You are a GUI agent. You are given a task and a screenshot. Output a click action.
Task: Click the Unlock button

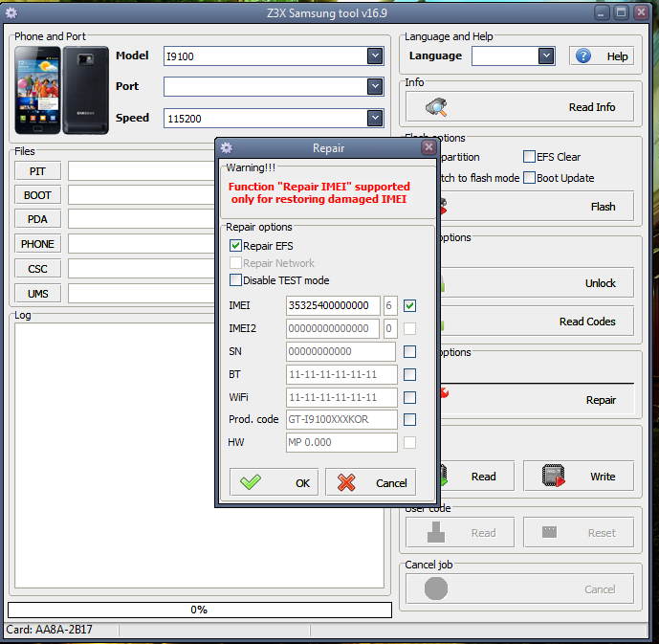(538, 283)
